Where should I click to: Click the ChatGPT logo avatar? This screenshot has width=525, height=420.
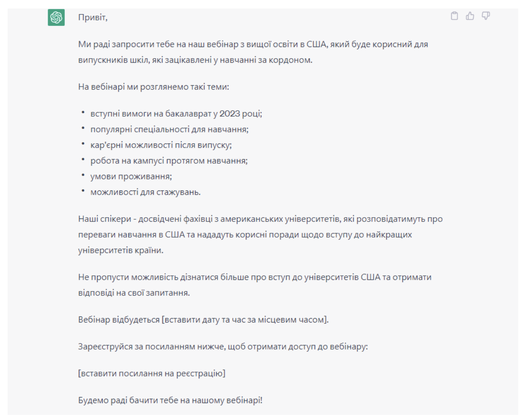[56, 17]
